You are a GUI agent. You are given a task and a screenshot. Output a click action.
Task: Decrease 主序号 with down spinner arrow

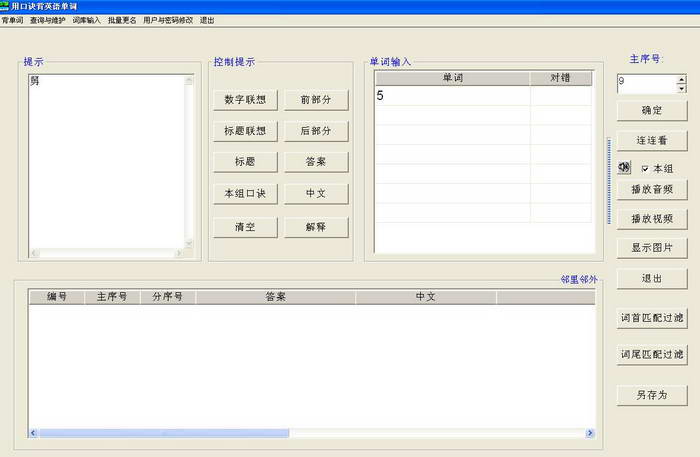[683, 88]
